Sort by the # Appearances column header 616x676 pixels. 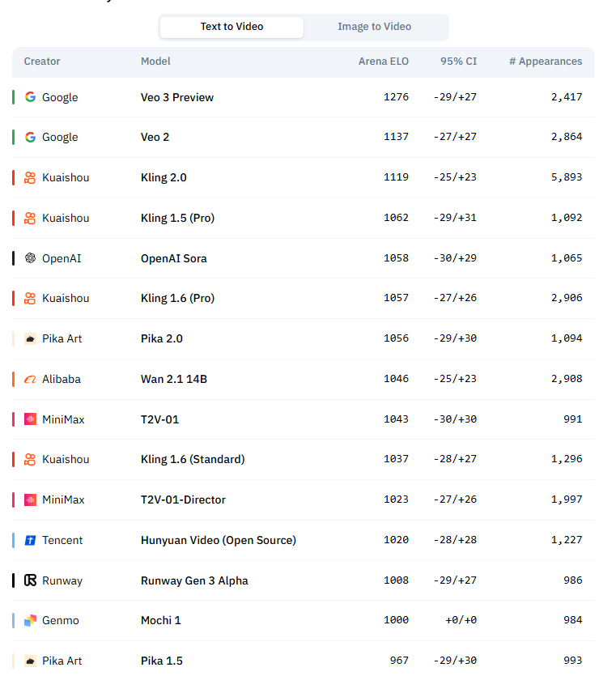coord(546,62)
